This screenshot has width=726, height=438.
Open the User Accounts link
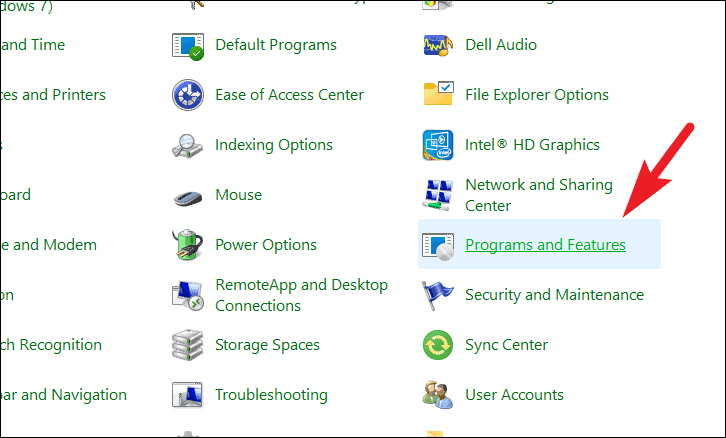pos(514,395)
